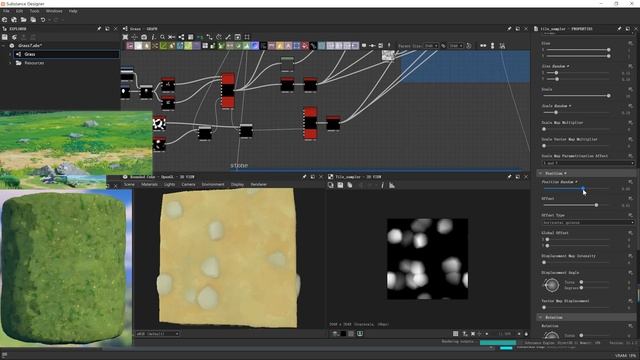The width and height of the screenshot is (640, 360).
Task: Select the Grass graph in Explorer
Action: pyautogui.click(x=66, y=54)
